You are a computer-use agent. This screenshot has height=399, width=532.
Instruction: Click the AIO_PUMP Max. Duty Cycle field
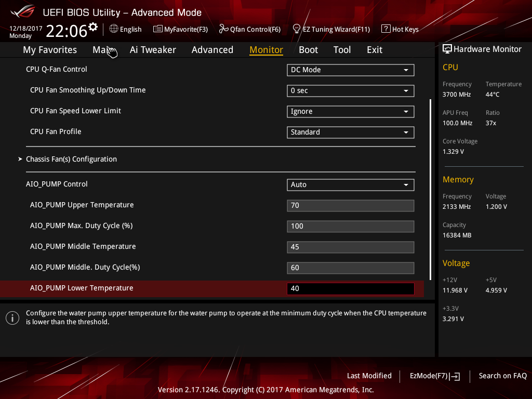351,227
